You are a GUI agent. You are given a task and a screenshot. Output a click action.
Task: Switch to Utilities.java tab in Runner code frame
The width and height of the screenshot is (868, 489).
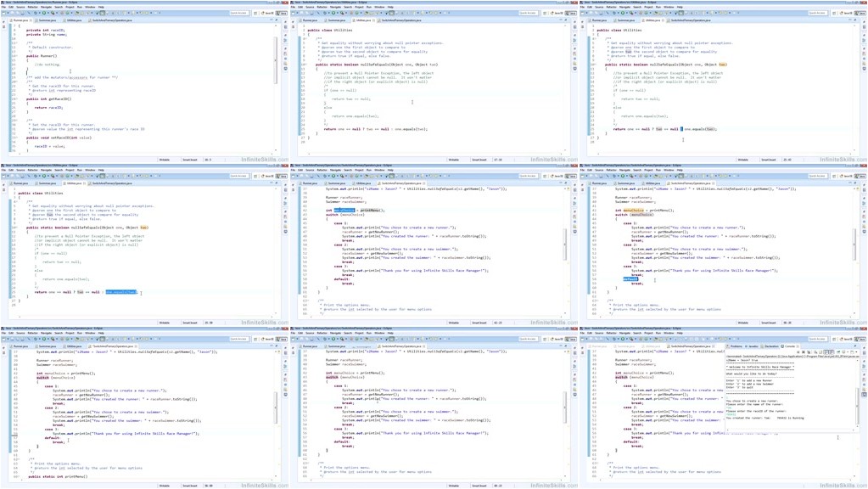point(72,20)
